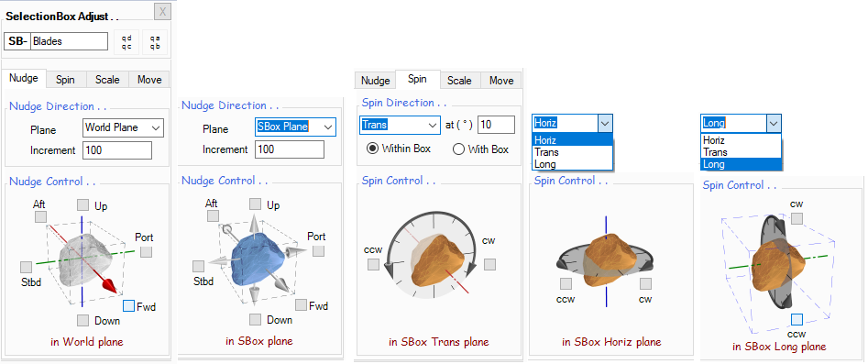
Task: Click the Blades name input field
Action: pyautogui.click(x=69, y=41)
